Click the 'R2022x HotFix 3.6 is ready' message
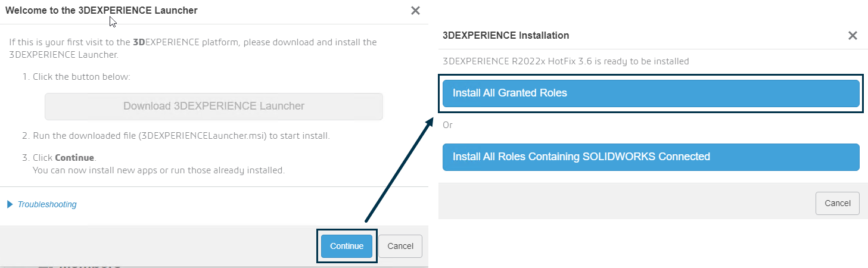The width and height of the screenshot is (868, 268). (566, 61)
